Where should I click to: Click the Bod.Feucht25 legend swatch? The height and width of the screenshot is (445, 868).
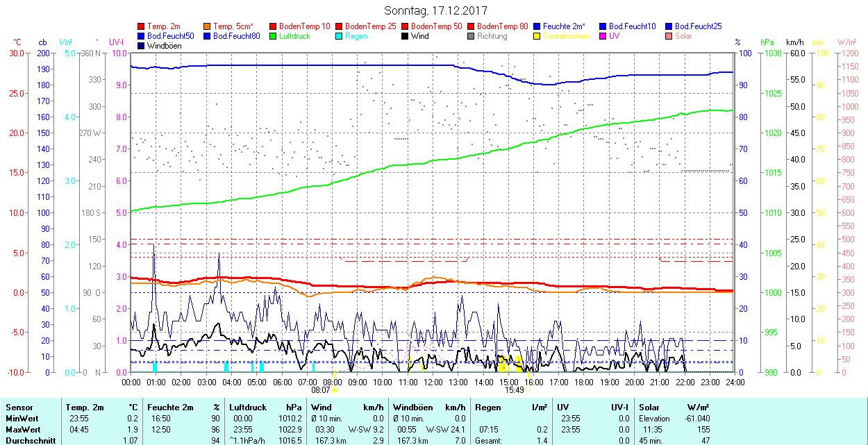pos(669,26)
